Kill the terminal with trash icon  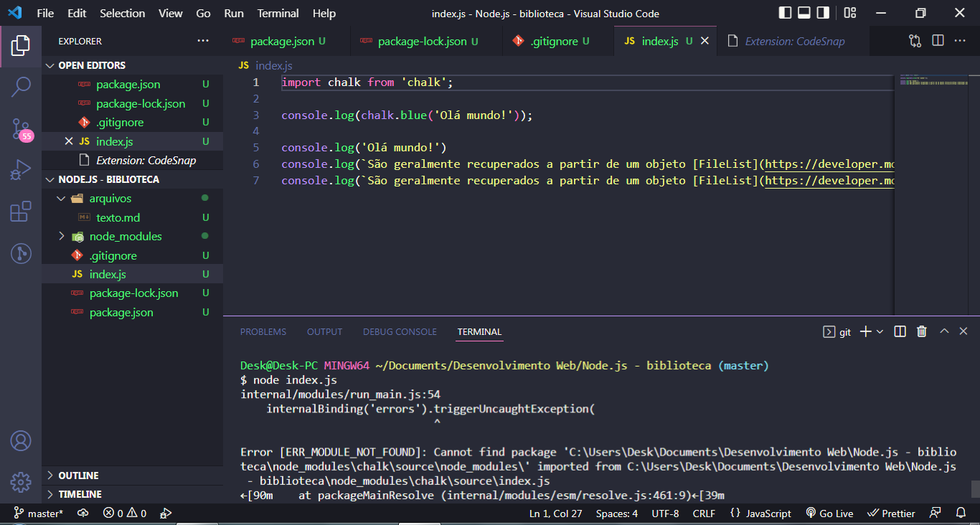pos(922,331)
